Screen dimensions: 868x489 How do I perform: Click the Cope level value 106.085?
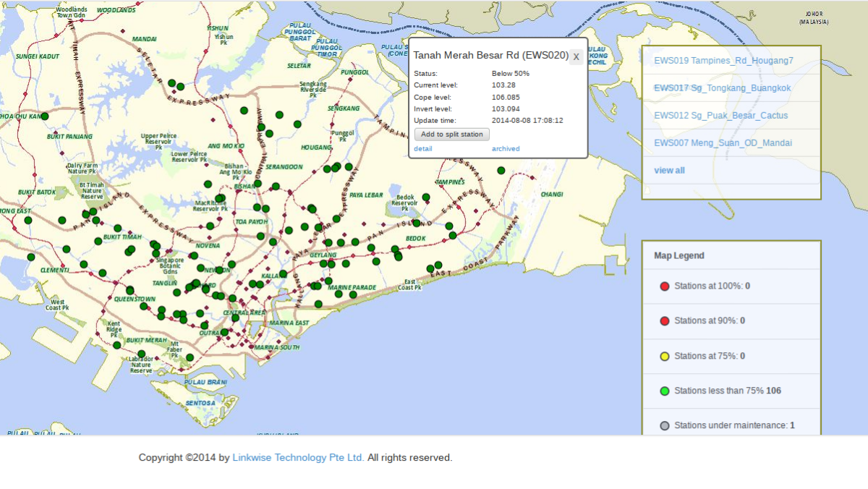click(506, 97)
